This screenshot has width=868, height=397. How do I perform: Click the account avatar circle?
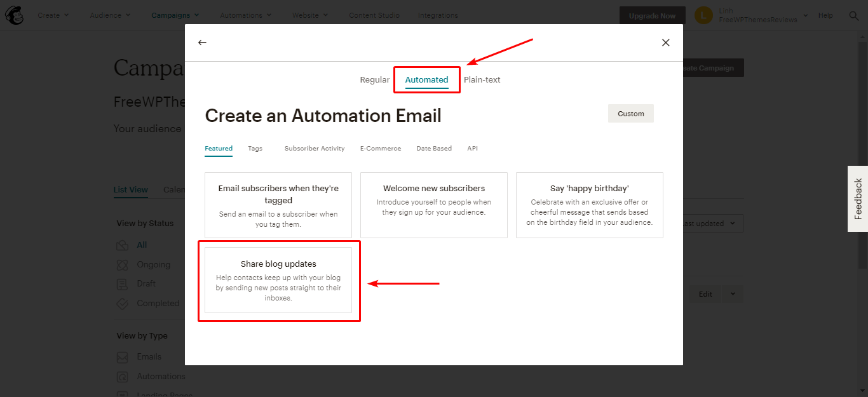[x=703, y=15]
